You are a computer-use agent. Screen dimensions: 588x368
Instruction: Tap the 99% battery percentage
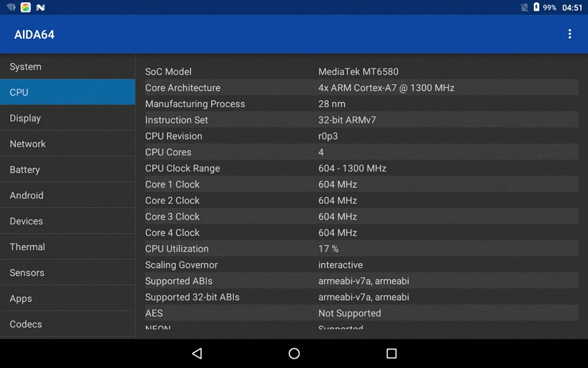point(549,8)
